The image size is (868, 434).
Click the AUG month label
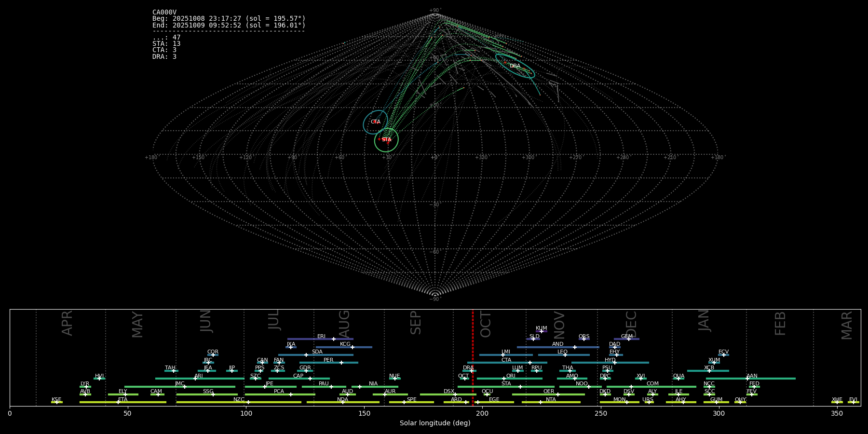point(344,324)
